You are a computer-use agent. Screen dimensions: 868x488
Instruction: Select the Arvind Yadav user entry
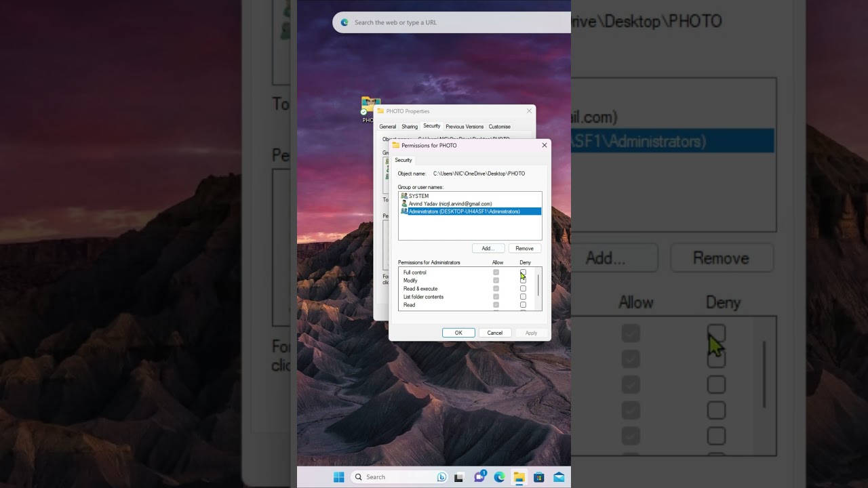(x=470, y=203)
